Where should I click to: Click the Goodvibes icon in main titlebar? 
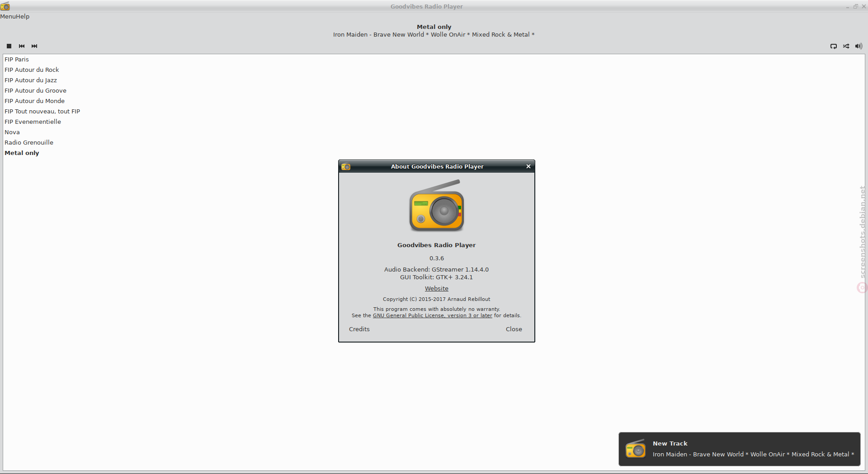pos(5,6)
